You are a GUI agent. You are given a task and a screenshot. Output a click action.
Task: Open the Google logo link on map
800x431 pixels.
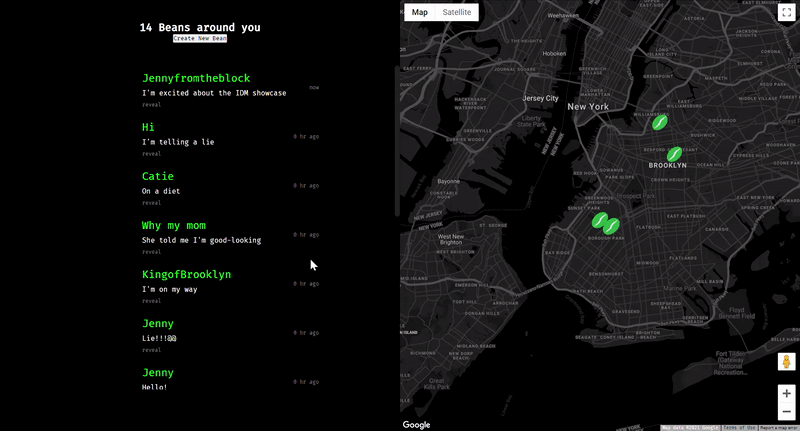tap(416, 425)
